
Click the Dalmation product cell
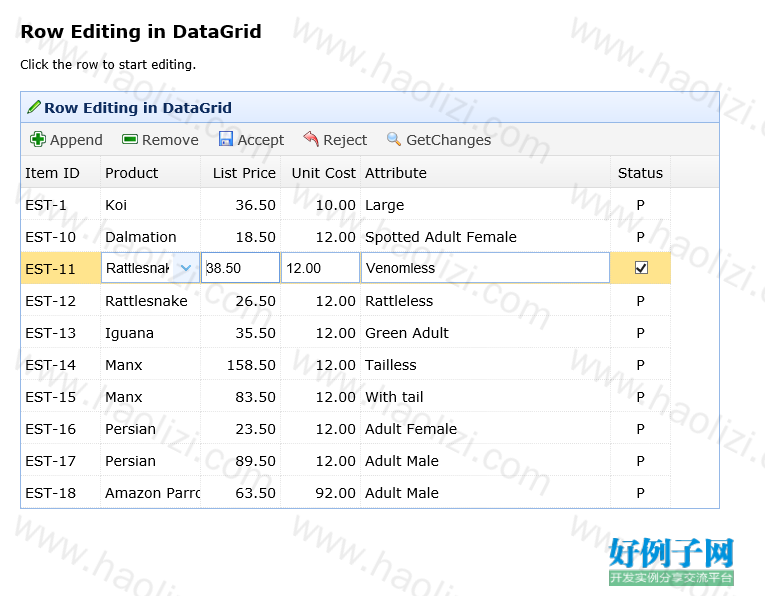click(x=151, y=236)
